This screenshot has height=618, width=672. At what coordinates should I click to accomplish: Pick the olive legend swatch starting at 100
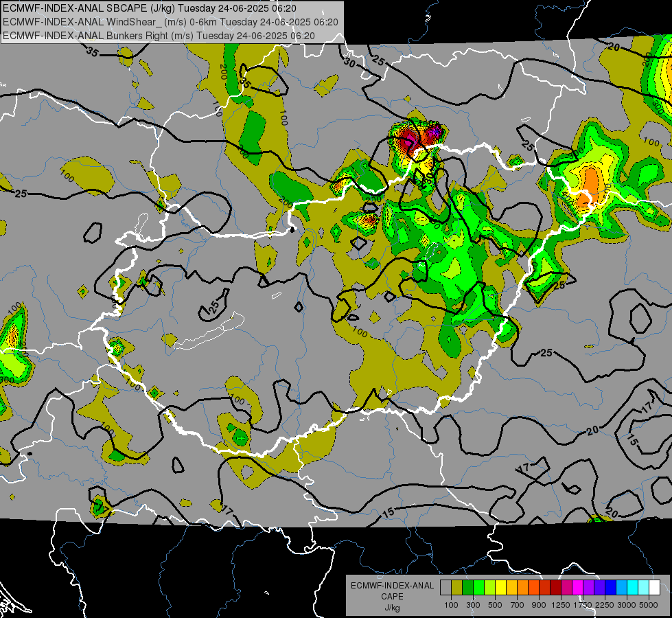[457, 588]
